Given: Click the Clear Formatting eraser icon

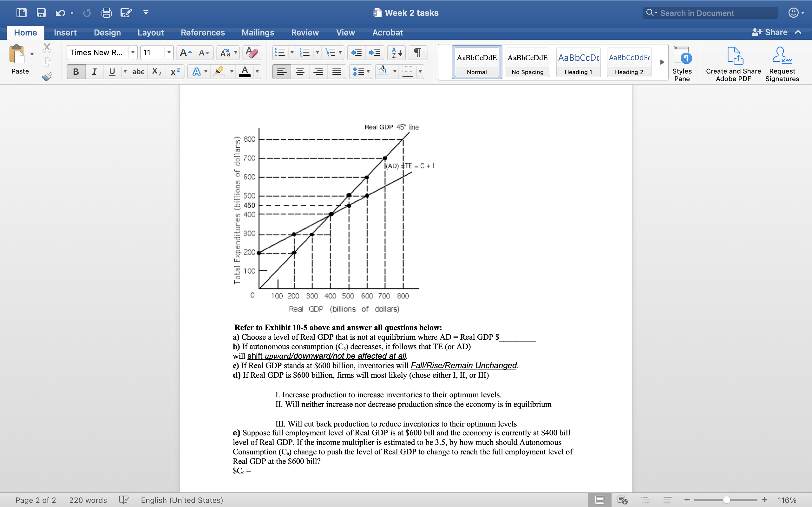Looking at the screenshot, I should (x=251, y=53).
